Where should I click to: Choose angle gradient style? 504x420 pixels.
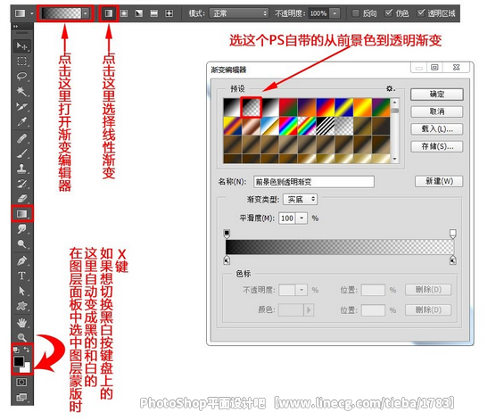(x=139, y=13)
